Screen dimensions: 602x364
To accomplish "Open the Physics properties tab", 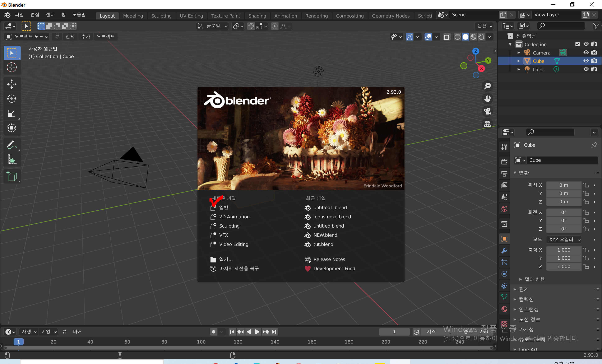I will pos(504,274).
